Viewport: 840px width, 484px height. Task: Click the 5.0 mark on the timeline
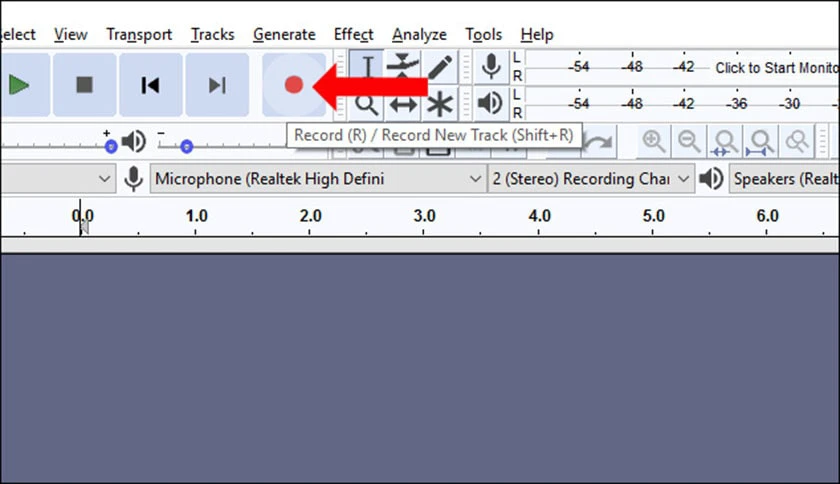(654, 216)
